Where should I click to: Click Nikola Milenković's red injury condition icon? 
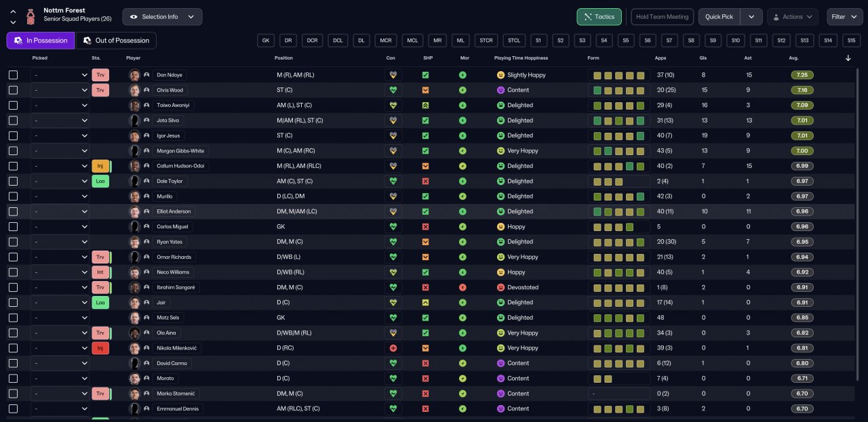point(393,348)
